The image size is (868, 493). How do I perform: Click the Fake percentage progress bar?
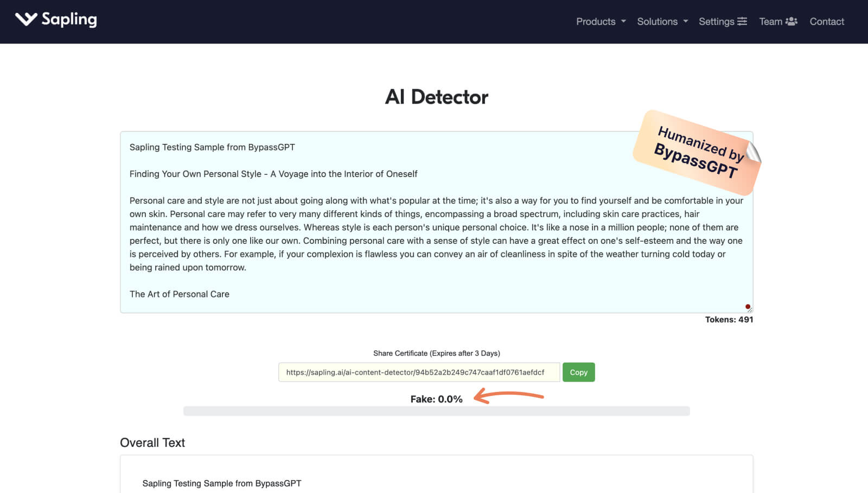coord(436,411)
